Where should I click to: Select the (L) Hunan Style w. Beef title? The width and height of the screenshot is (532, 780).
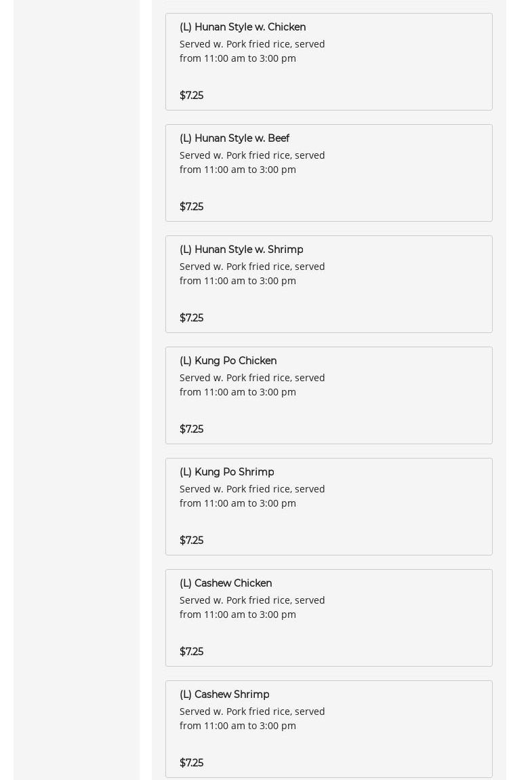pyautogui.click(x=234, y=138)
